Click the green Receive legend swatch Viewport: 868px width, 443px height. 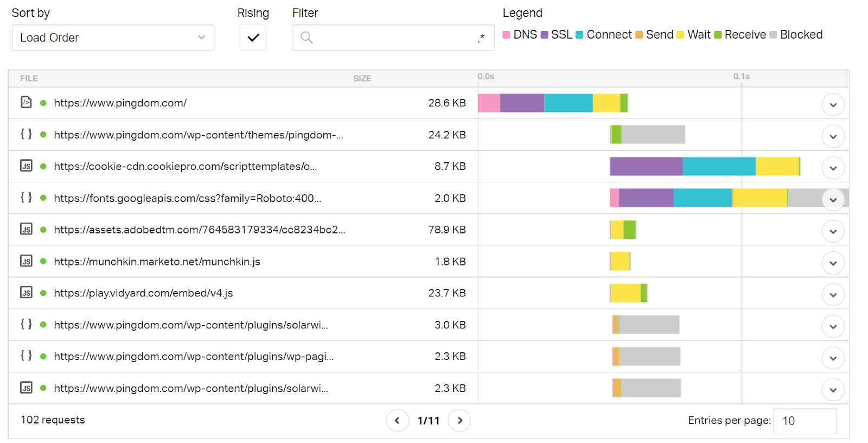click(718, 35)
